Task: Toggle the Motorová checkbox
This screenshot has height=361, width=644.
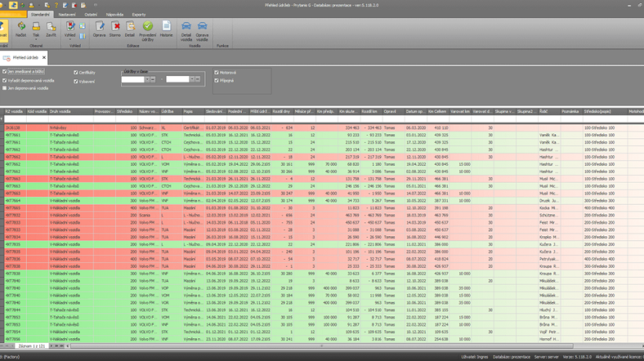Action: pos(217,72)
